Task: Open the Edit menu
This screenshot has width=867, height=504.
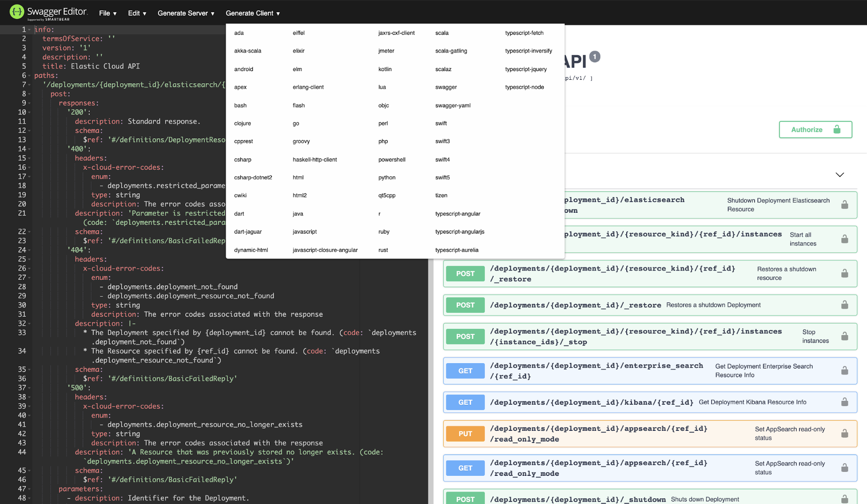Action: (135, 13)
